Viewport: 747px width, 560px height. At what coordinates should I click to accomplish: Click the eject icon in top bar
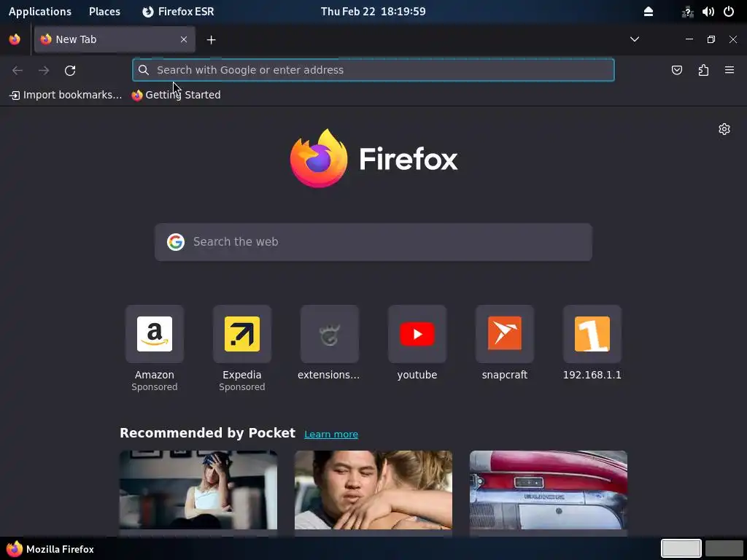point(649,12)
